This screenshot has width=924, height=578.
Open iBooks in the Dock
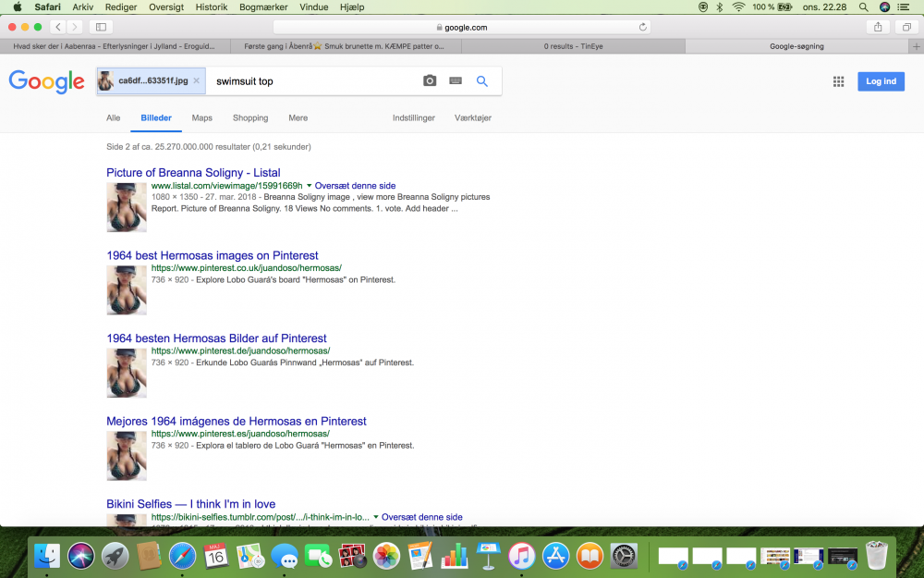[590, 555]
